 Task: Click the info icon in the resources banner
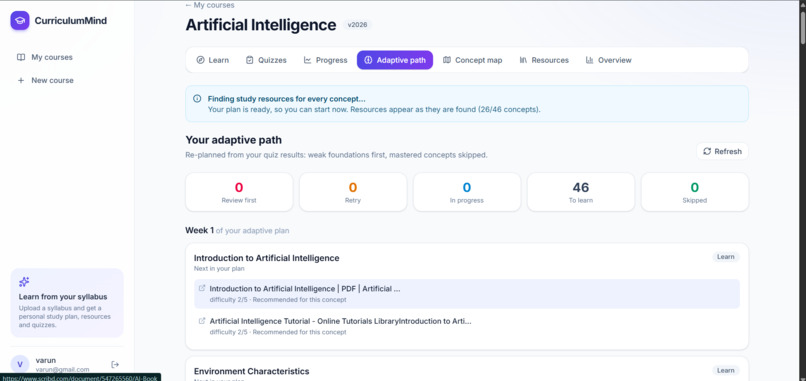pyautogui.click(x=197, y=99)
